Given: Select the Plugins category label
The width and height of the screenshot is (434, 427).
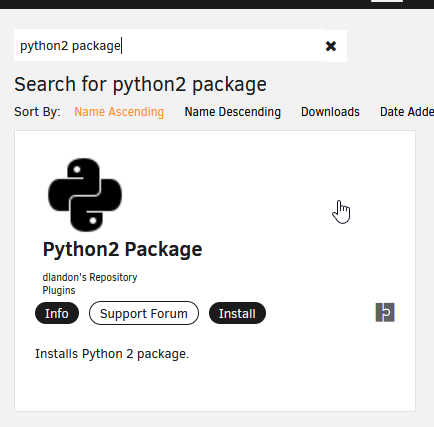Looking at the screenshot, I should (59, 290).
